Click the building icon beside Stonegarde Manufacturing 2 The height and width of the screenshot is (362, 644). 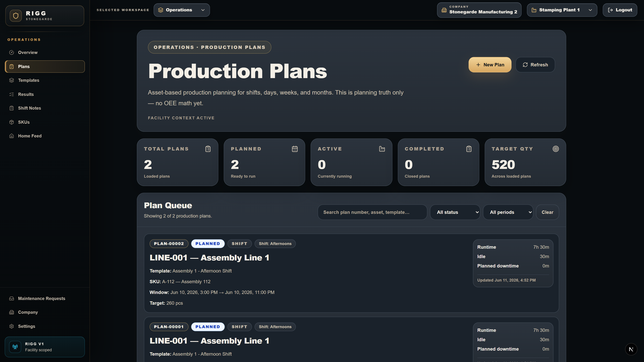(444, 10)
